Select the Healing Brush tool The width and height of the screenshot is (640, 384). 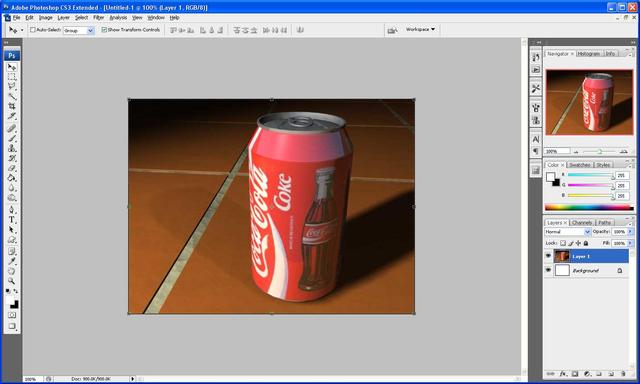point(12,128)
